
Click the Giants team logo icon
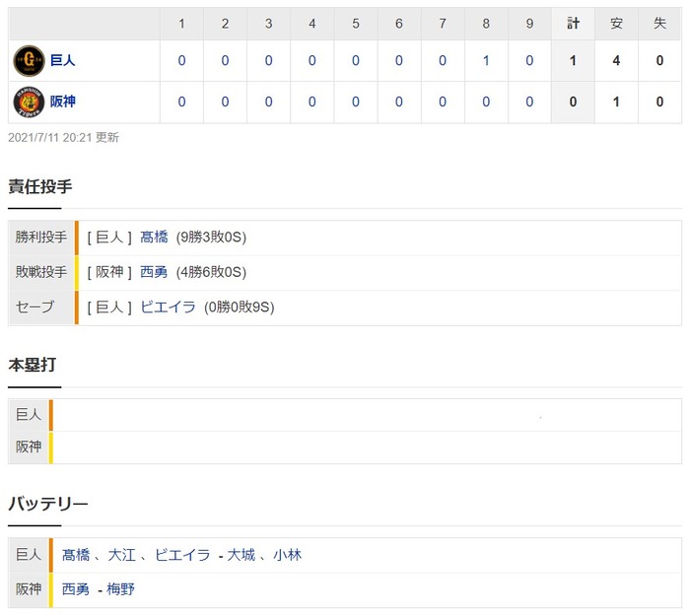pyautogui.click(x=30, y=61)
